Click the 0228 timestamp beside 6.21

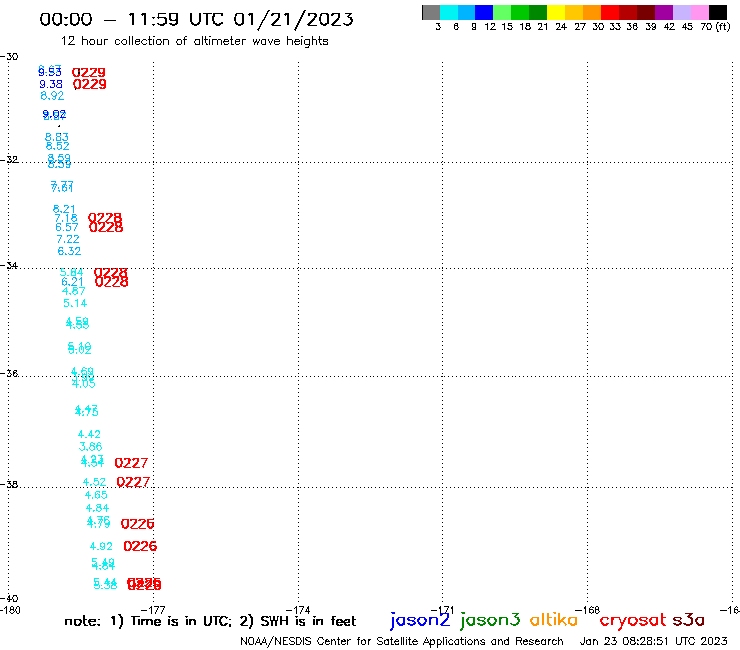click(111, 282)
